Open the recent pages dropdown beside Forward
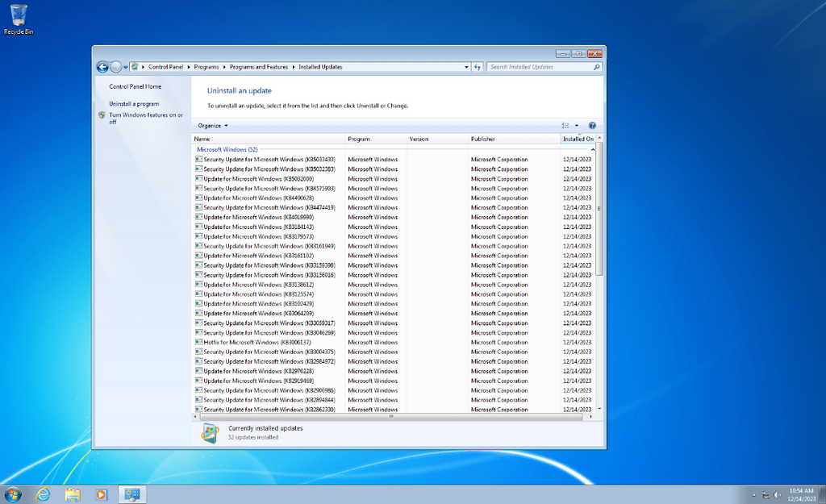The width and height of the screenshot is (826, 504). coord(125,68)
